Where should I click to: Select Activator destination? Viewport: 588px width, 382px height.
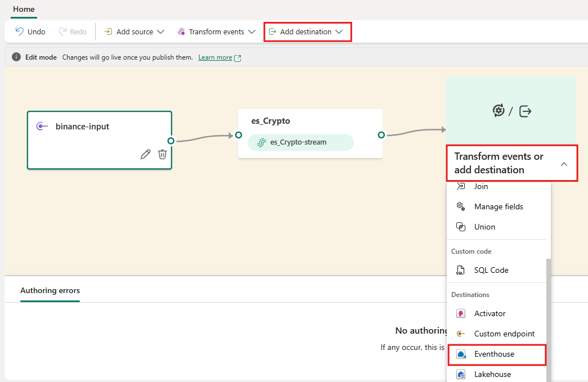coord(496,313)
